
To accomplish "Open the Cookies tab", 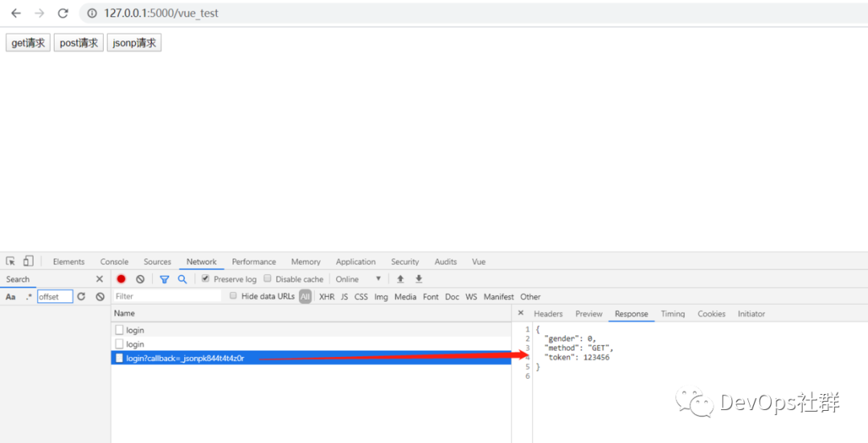I will [711, 314].
